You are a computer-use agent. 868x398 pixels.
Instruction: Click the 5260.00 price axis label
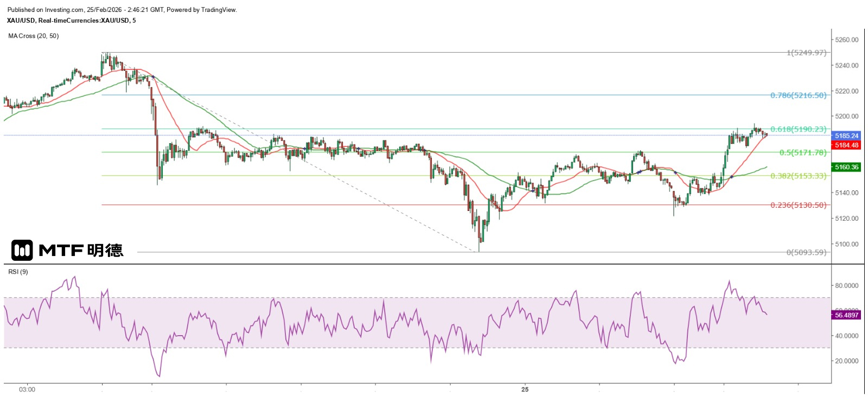click(x=846, y=40)
